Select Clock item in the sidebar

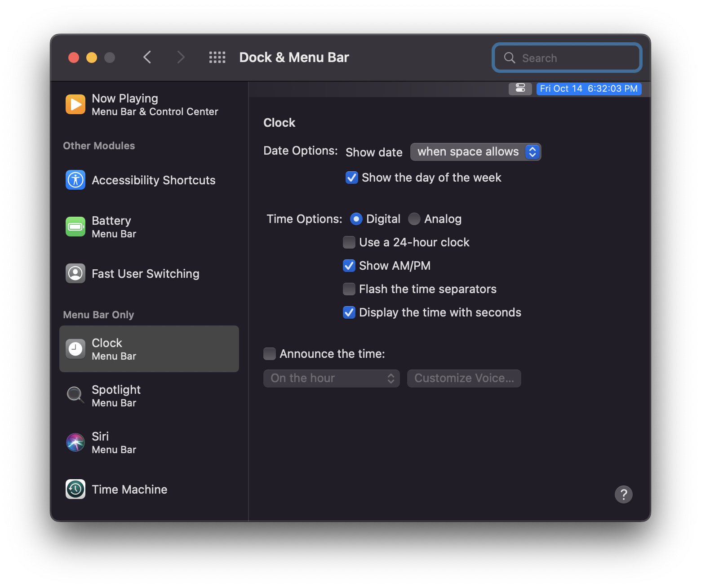149,349
